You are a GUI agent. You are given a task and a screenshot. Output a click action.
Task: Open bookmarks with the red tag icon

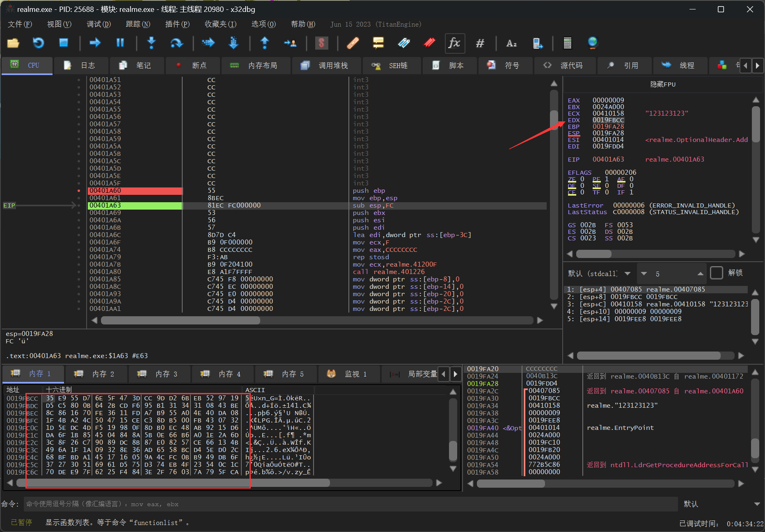429,43
